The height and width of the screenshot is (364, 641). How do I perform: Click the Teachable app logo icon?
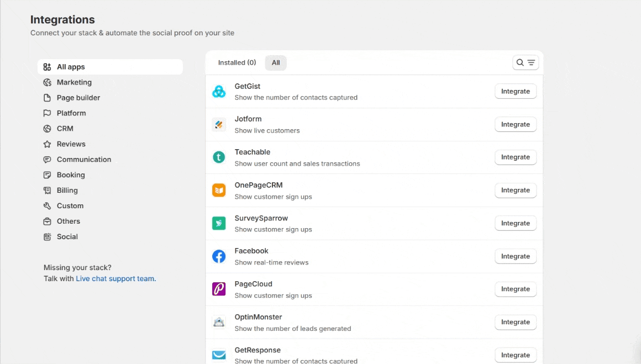tap(219, 157)
